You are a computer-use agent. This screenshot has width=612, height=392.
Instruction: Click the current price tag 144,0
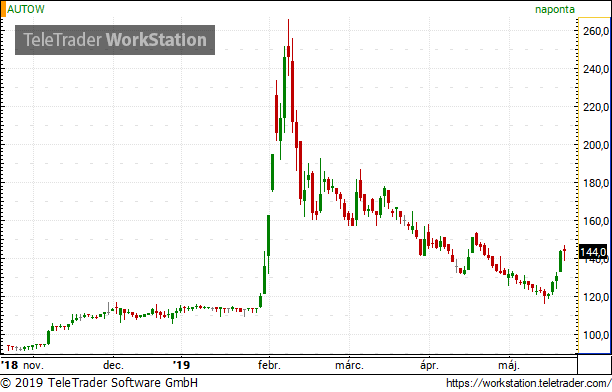tap(593, 252)
